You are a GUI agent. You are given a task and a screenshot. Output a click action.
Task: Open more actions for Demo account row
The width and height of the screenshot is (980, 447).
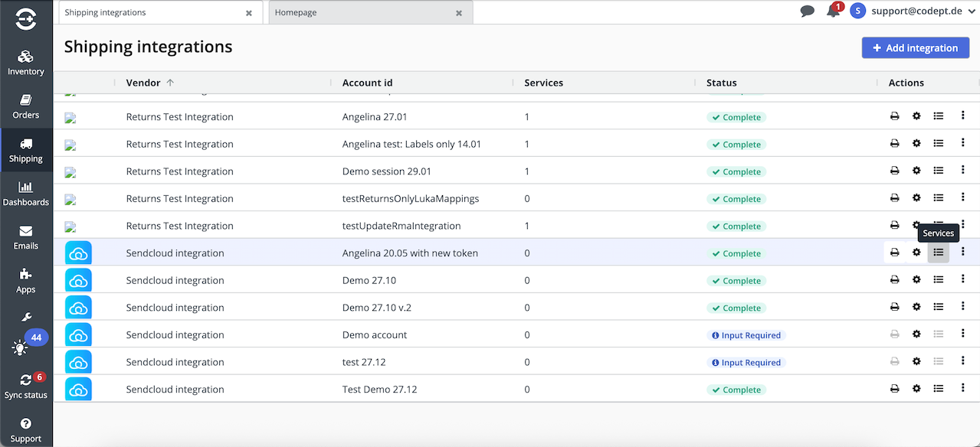pyautogui.click(x=963, y=334)
